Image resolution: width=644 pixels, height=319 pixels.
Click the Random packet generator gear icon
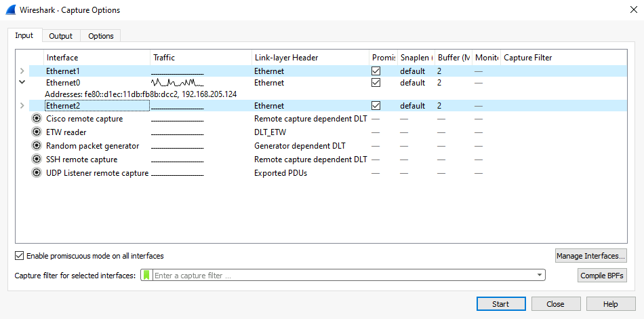(x=37, y=146)
